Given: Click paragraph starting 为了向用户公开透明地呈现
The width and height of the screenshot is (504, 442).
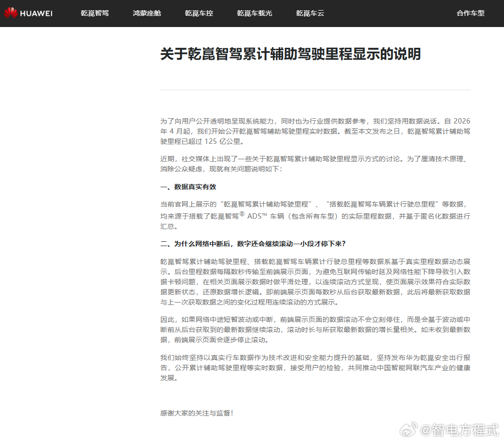Looking at the screenshot, I should tap(315, 131).
